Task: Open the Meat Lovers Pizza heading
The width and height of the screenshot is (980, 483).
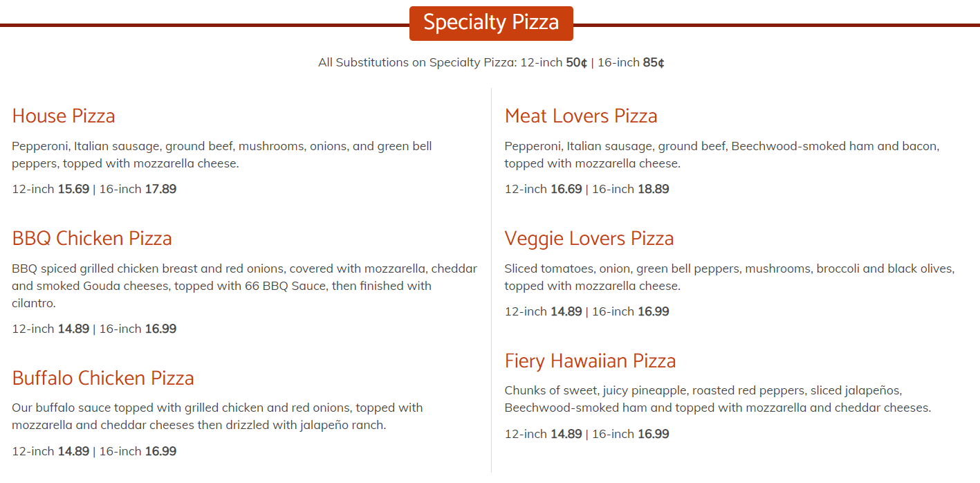Action: 581,116
